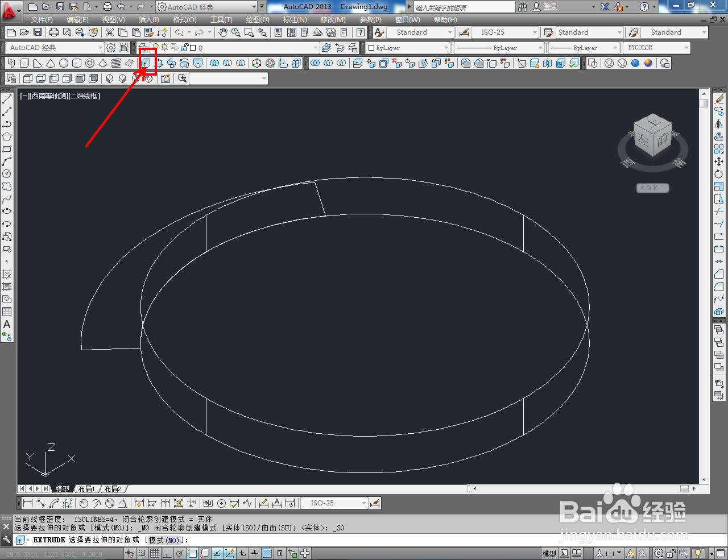Click the Workspace Settings gear icon

[111, 48]
